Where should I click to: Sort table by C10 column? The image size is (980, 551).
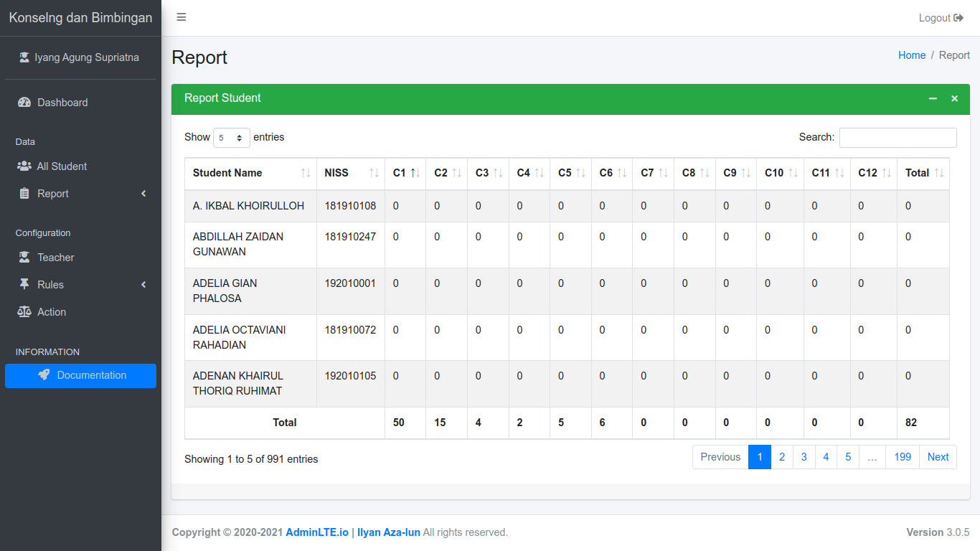click(x=781, y=174)
